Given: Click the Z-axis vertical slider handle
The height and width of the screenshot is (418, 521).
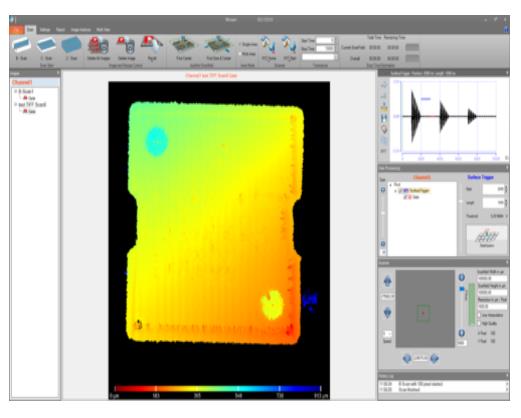Looking at the screenshot, I should click(462, 289).
